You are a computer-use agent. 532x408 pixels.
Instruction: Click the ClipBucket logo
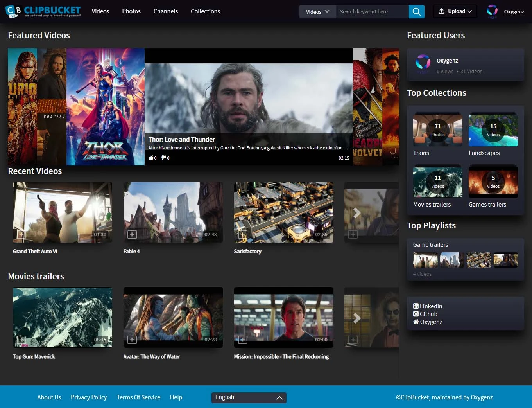coord(43,11)
